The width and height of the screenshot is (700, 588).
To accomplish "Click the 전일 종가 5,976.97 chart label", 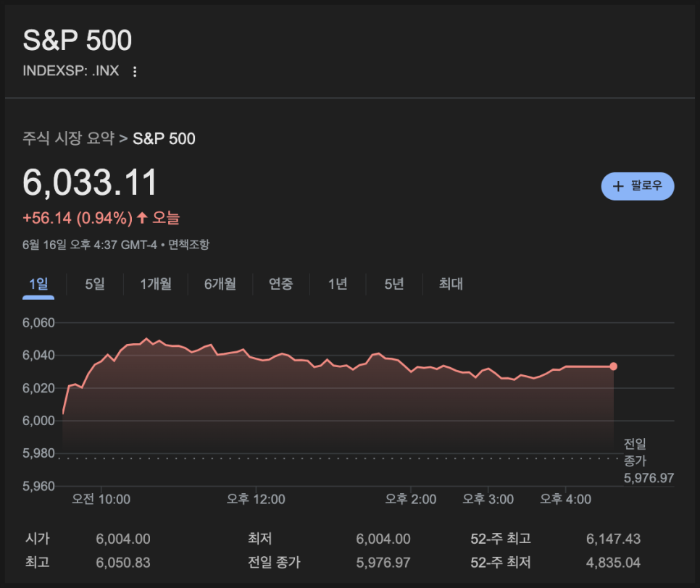I will pyautogui.click(x=649, y=461).
